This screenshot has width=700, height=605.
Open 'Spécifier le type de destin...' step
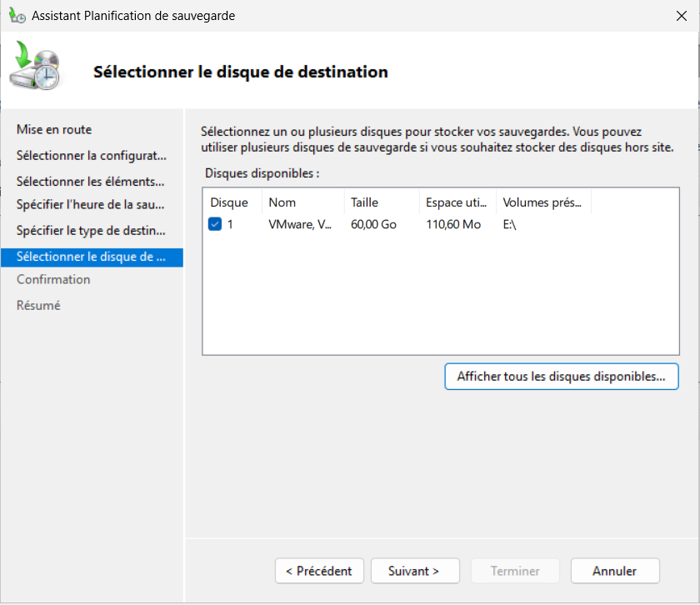pos(91,230)
